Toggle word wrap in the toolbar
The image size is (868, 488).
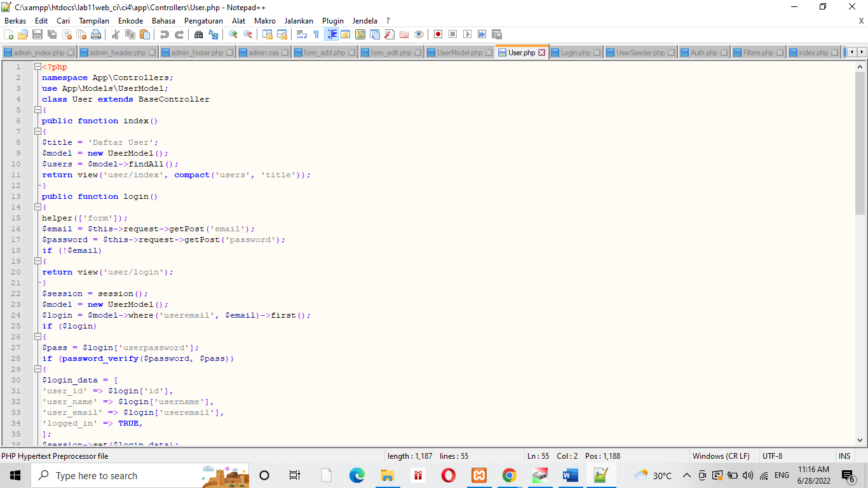click(301, 34)
